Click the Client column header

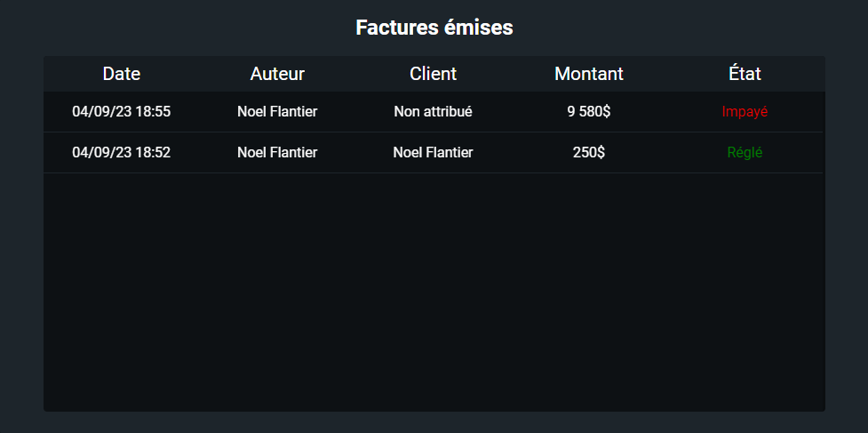pos(433,74)
